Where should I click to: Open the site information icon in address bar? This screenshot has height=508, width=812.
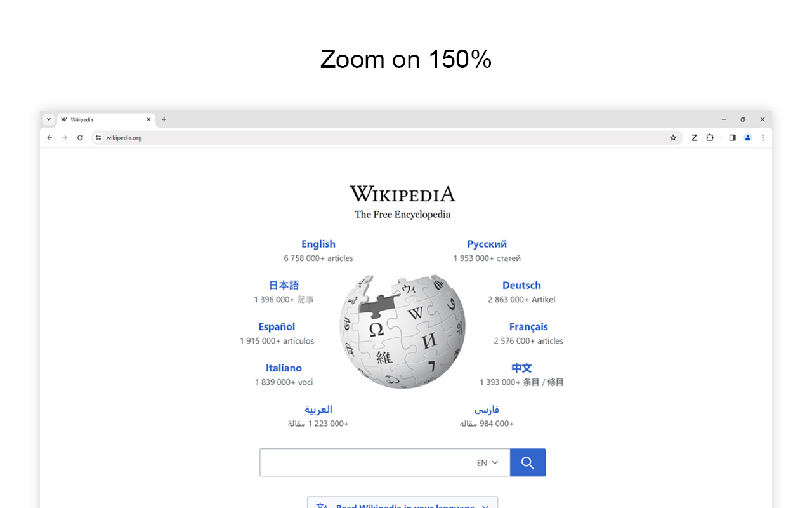click(x=98, y=137)
